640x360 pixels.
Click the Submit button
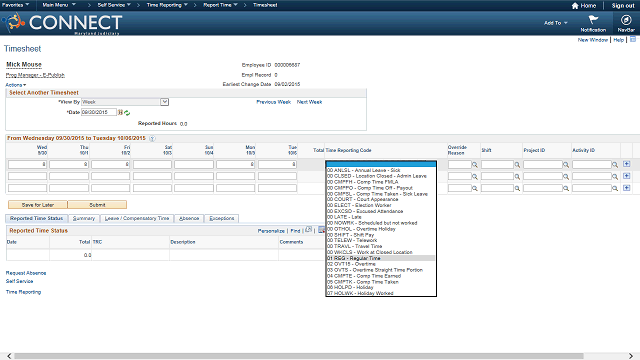point(97,205)
